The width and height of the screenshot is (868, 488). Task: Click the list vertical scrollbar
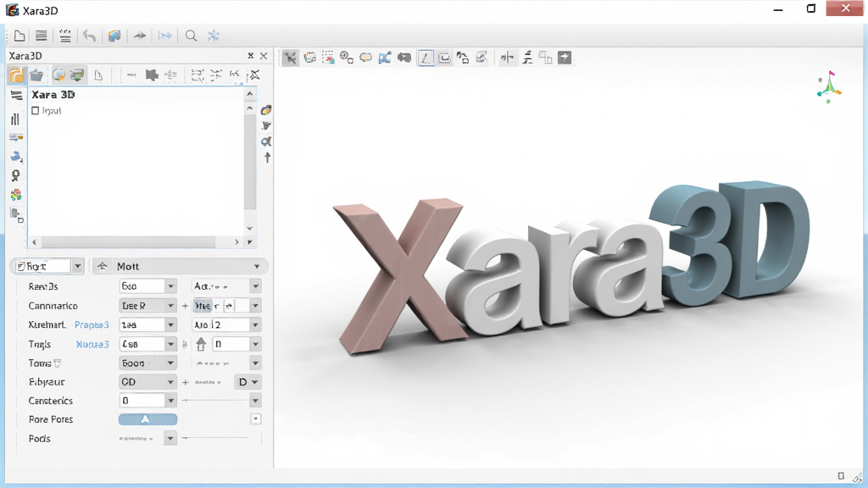coord(250,162)
